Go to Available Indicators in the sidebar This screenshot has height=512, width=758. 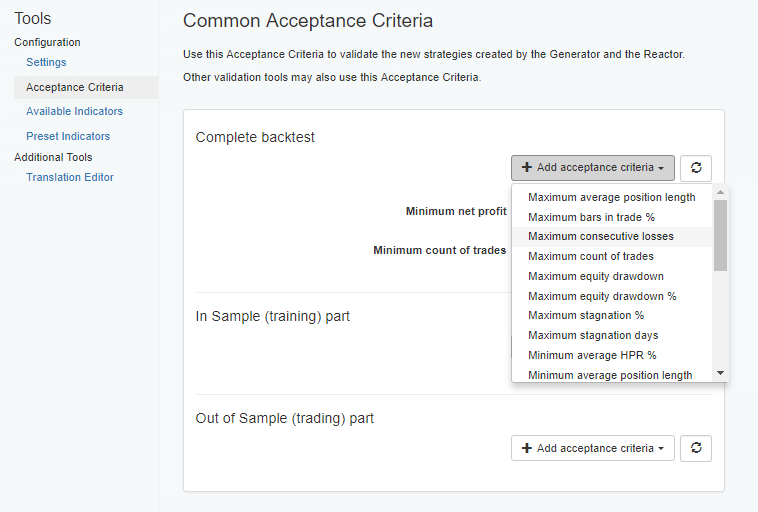[74, 112]
